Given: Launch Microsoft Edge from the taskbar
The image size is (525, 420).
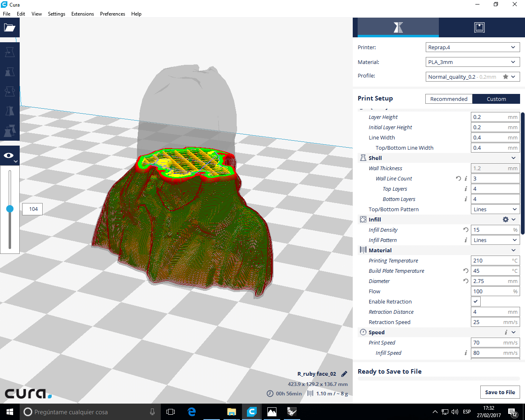Looking at the screenshot, I should [x=192, y=412].
